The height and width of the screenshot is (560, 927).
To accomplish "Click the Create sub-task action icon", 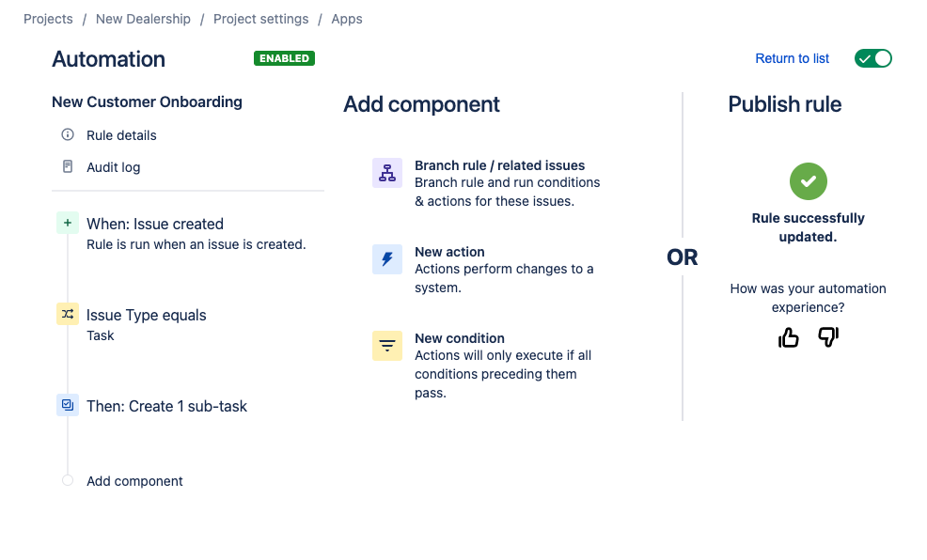I will (x=68, y=405).
